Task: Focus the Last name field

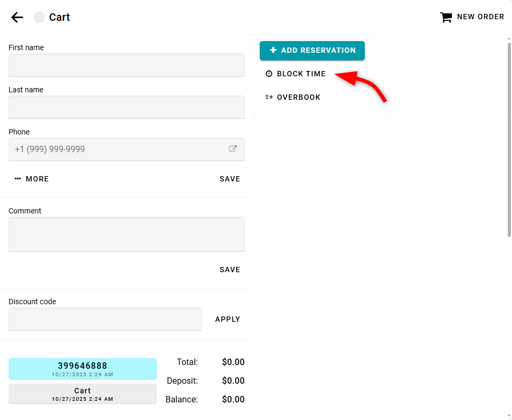Action: coord(126,107)
